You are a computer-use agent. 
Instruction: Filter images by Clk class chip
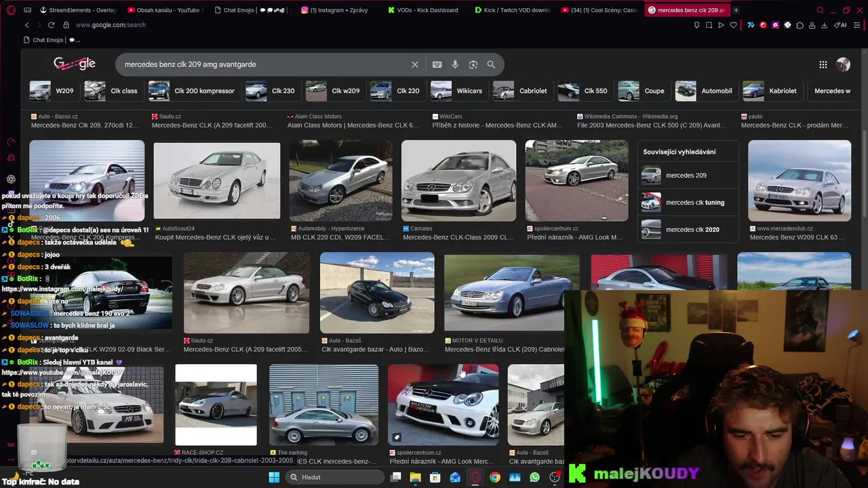pos(112,91)
